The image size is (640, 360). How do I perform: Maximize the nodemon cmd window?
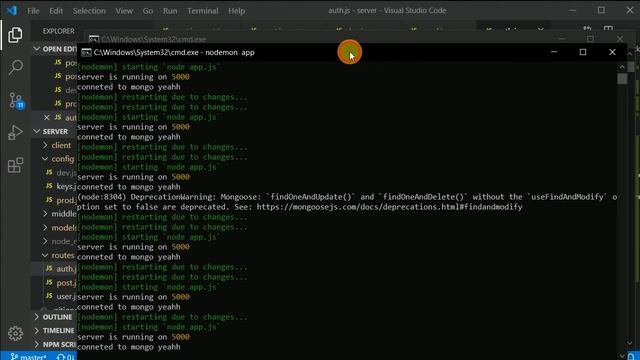[x=583, y=52]
